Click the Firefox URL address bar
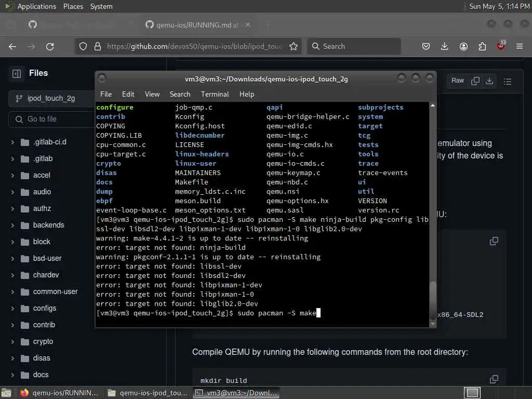 [194, 46]
